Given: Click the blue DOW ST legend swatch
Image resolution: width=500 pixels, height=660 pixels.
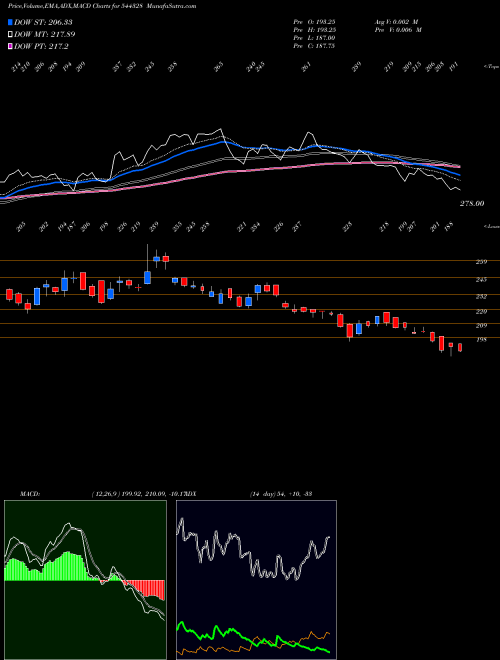Looking at the screenshot, I should point(10,22).
